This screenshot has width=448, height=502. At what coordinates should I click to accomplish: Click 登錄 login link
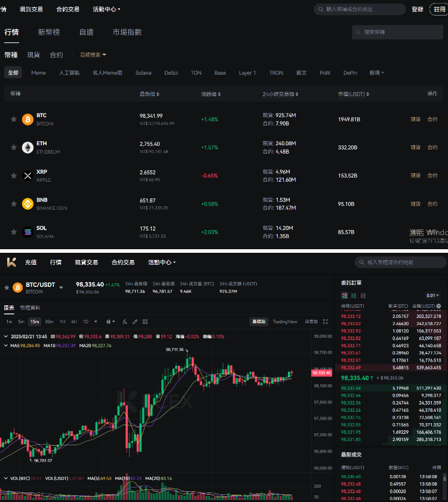[x=418, y=10]
